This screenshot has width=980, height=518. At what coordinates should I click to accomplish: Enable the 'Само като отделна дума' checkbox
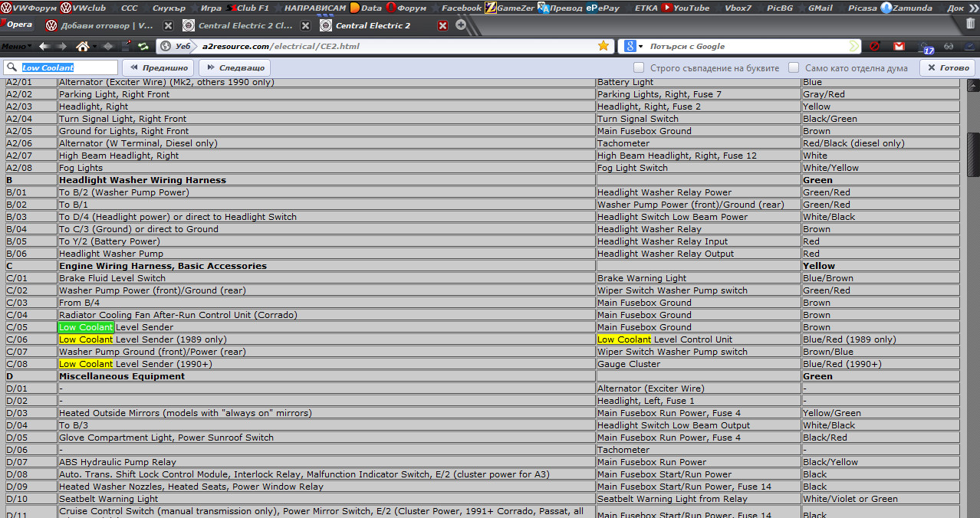(794, 67)
